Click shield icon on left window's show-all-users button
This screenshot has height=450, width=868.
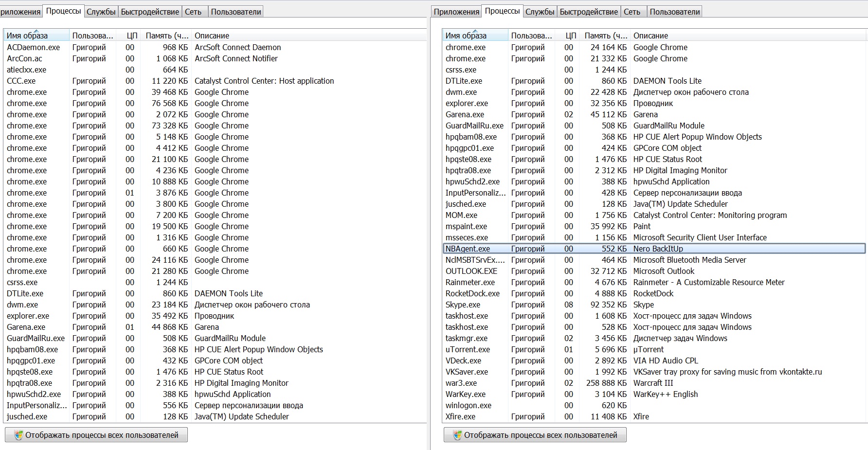[18, 435]
